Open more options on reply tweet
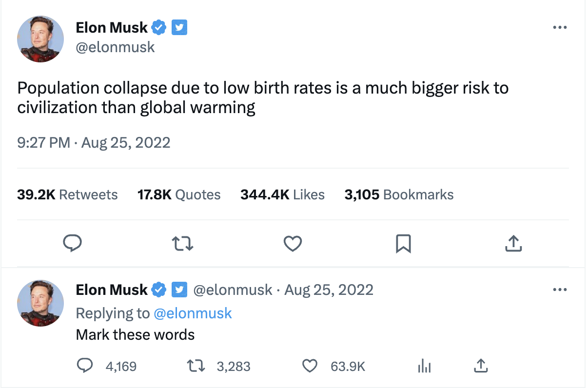Screen dimensions: 588x388 coord(560,290)
